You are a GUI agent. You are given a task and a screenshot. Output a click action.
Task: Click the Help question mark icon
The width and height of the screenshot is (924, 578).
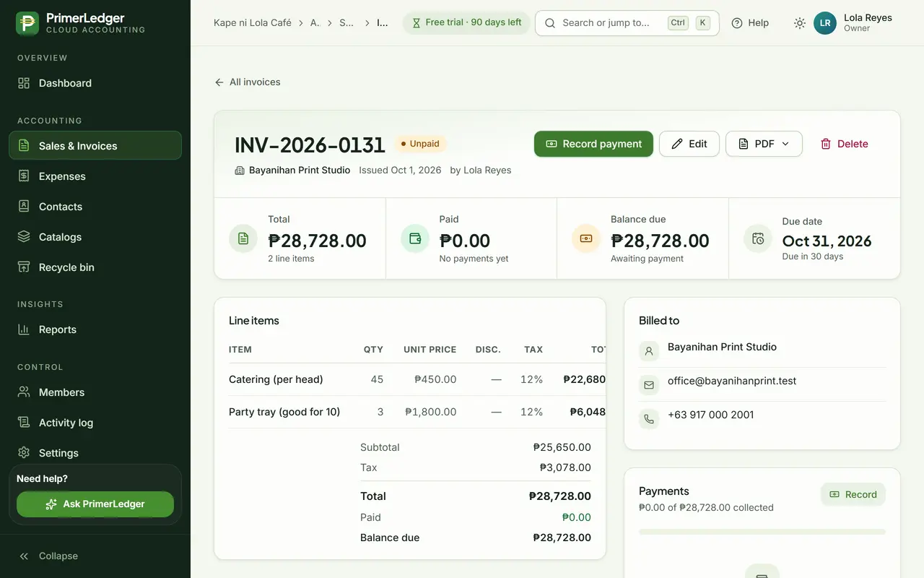coord(737,23)
